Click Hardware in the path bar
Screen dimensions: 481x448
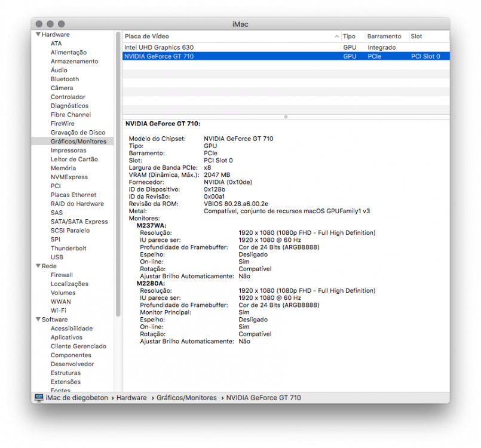pyautogui.click(x=131, y=398)
